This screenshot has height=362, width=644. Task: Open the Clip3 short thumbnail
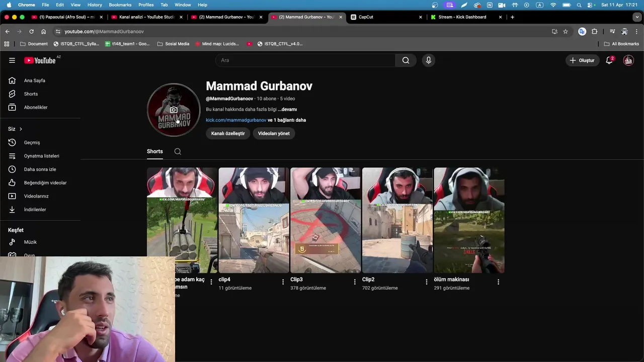[326, 220]
